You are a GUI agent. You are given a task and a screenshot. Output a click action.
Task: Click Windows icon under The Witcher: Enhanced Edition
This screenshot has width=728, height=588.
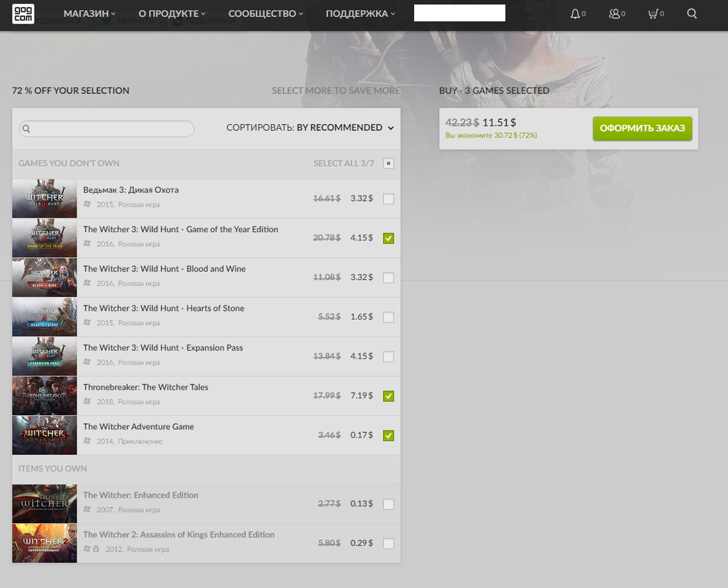click(x=87, y=509)
